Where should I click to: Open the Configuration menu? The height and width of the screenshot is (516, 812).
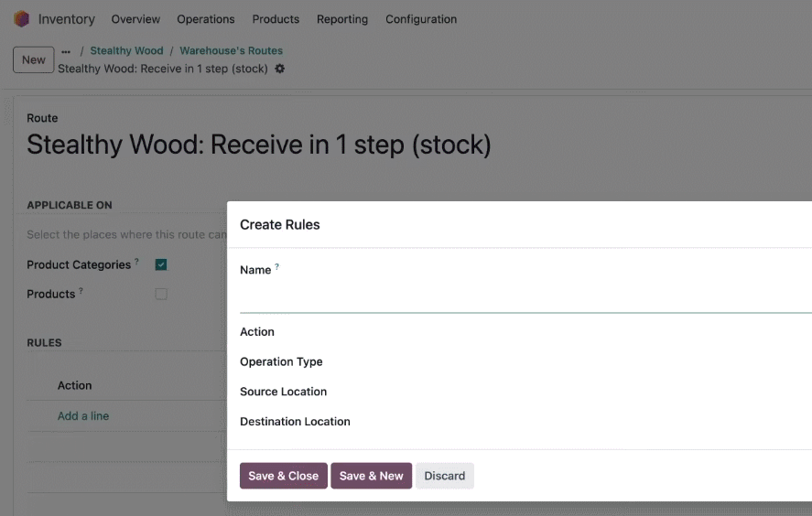point(421,19)
